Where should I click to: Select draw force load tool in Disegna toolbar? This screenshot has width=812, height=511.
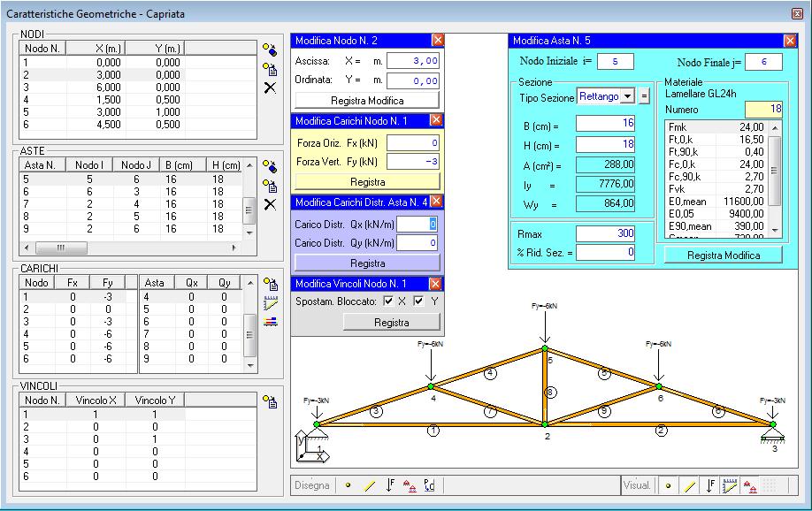390,485
